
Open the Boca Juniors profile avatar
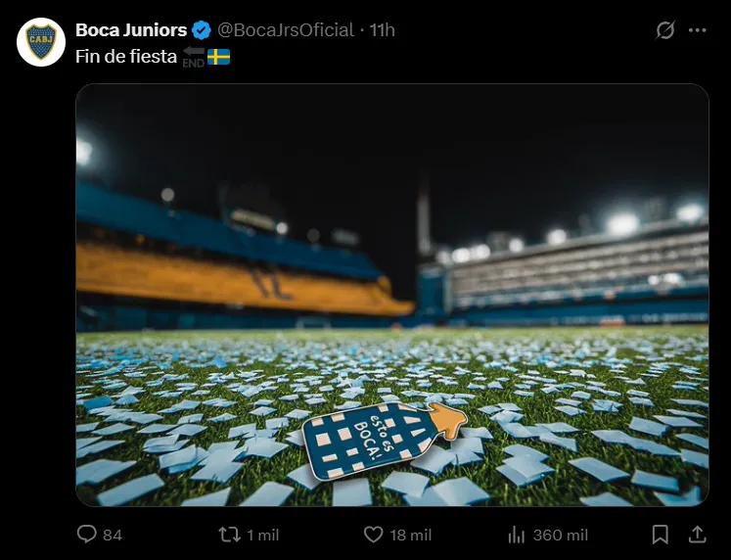(x=41, y=41)
